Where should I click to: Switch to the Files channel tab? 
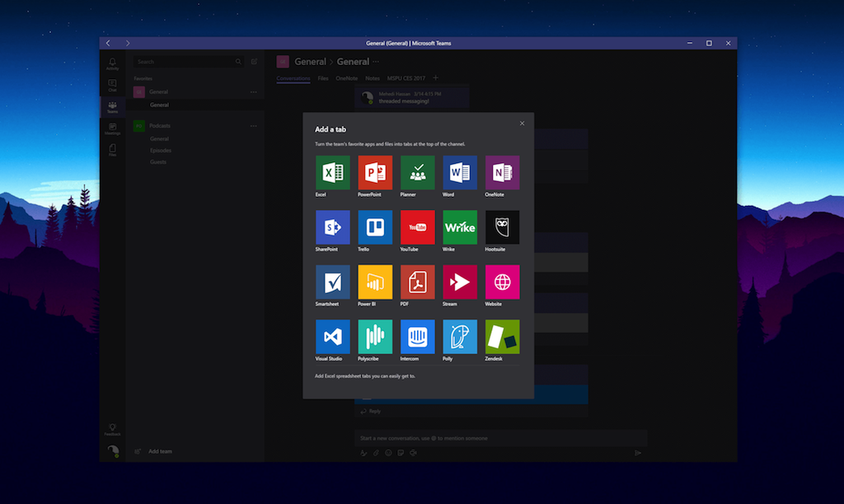coord(323,78)
